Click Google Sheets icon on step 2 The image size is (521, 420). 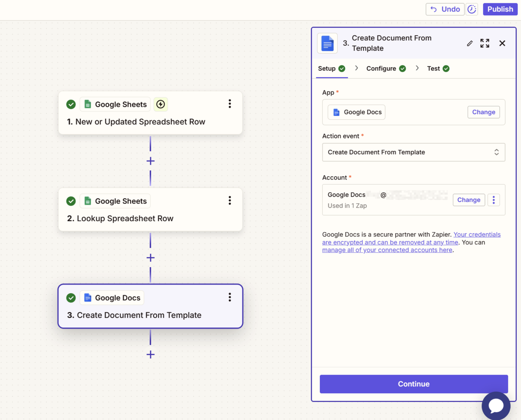[88, 201]
